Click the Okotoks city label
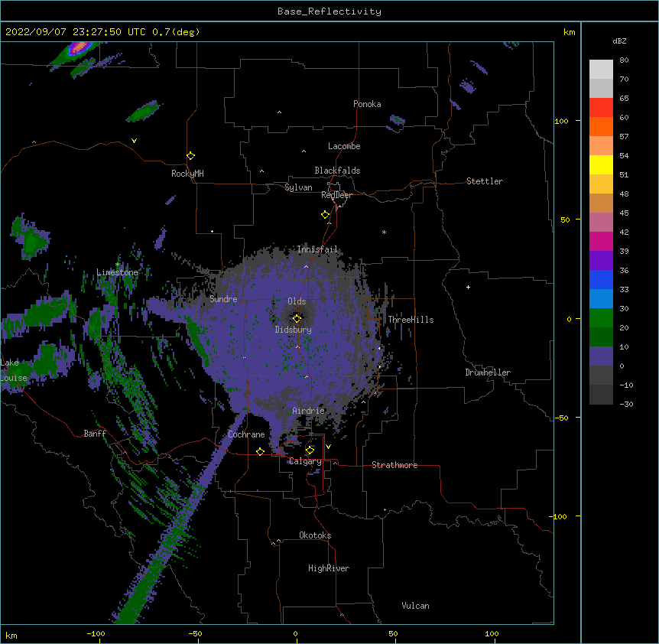The width and height of the screenshot is (659, 644). pos(315,535)
